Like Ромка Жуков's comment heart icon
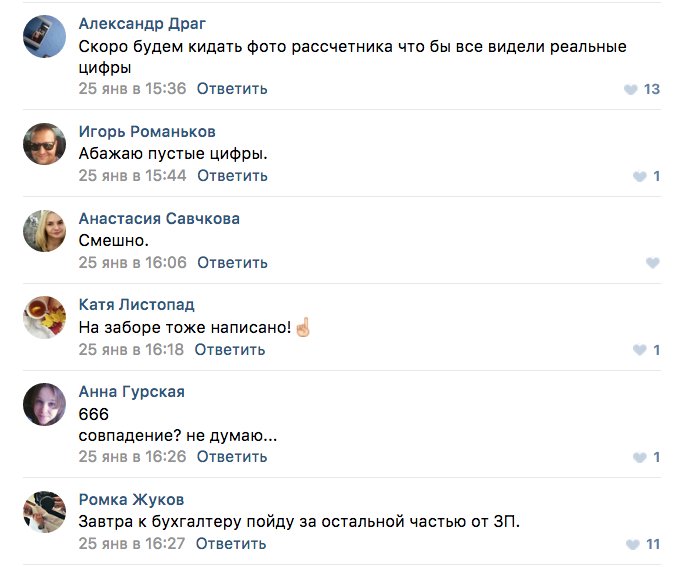Screen dimensions: 686x570 [x=633, y=544]
